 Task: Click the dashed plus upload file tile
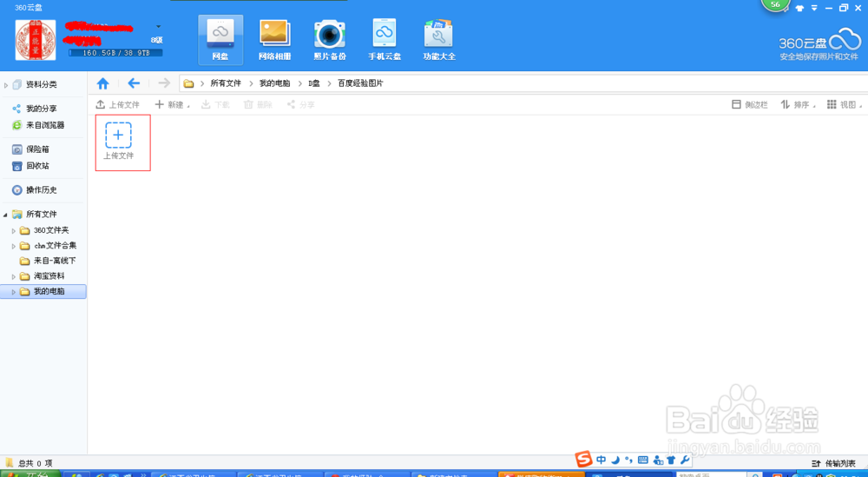[118, 136]
